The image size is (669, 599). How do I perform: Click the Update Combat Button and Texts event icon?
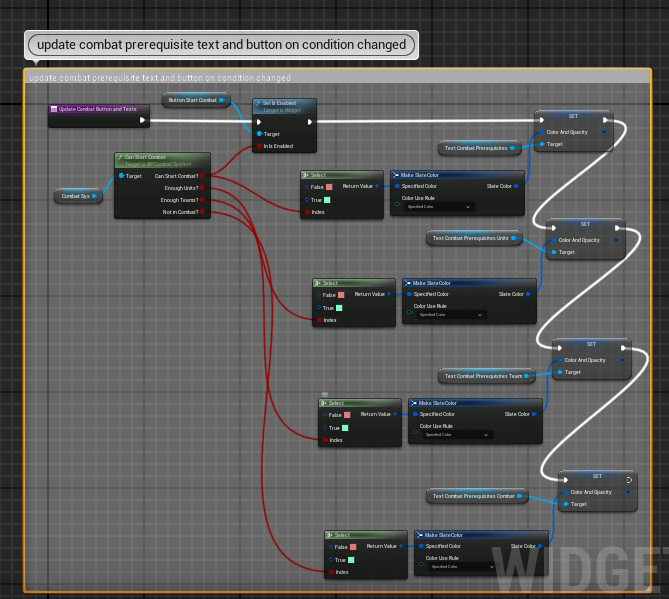tap(54, 109)
